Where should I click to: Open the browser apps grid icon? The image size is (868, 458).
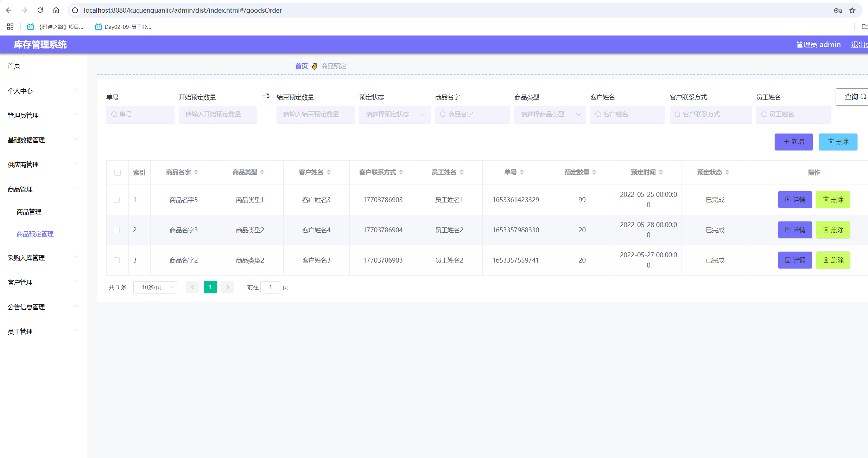10,27
